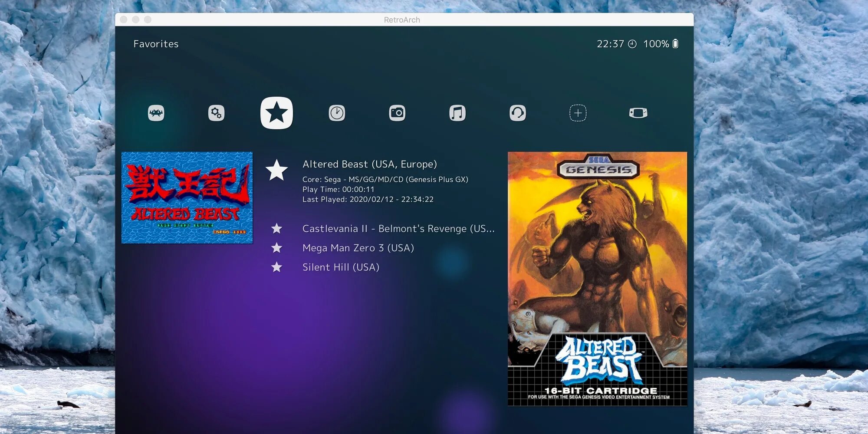Click the star beside Silent Hill
This screenshot has width=868, height=434.
[276, 267]
